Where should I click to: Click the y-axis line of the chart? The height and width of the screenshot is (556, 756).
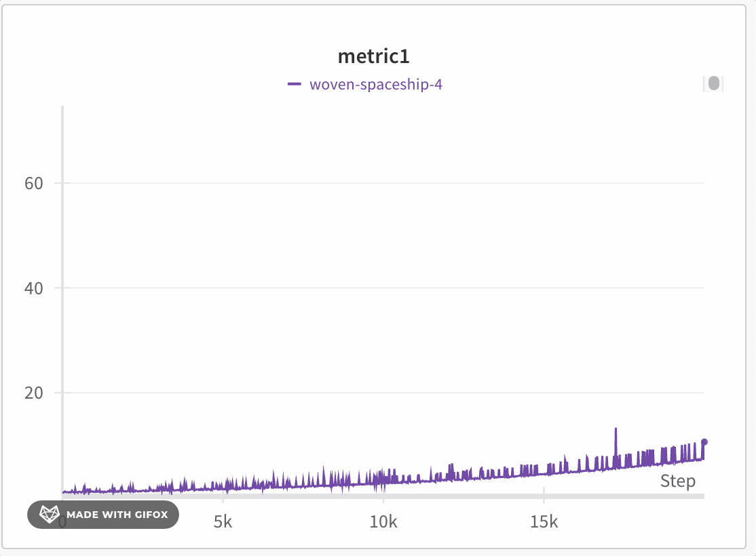[62, 305]
